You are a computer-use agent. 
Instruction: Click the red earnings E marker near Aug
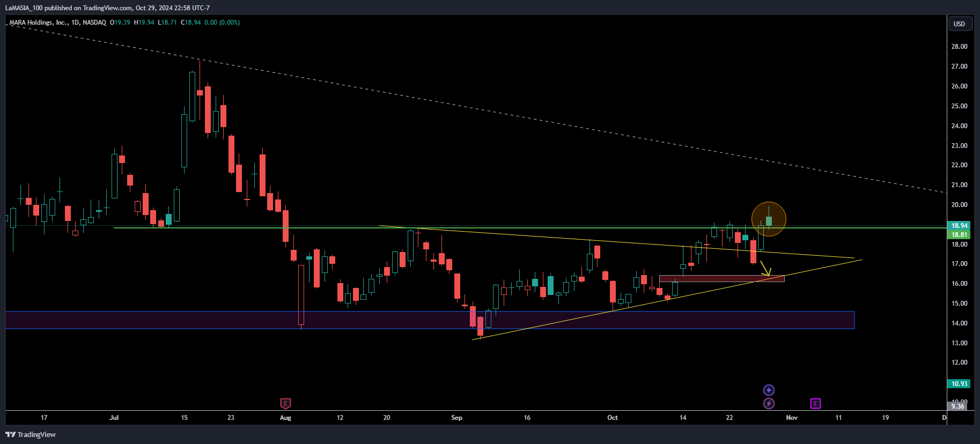pyautogui.click(x=285, y=403)
